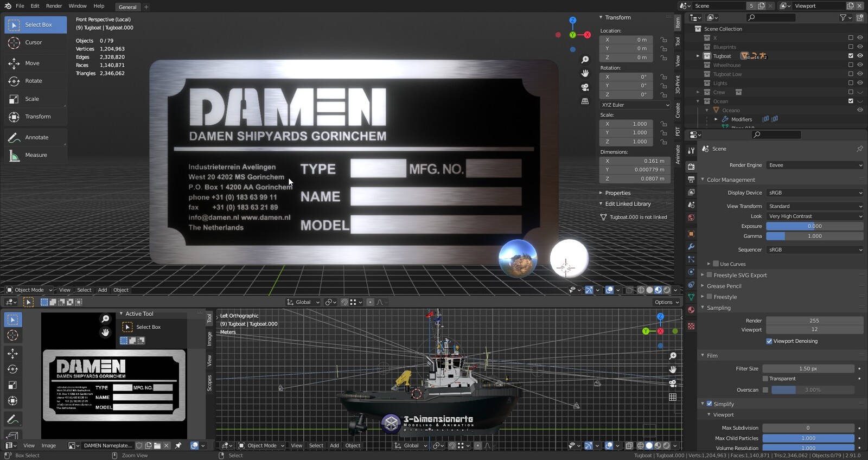Click the Render samples field showing 255

coord(815,321)
